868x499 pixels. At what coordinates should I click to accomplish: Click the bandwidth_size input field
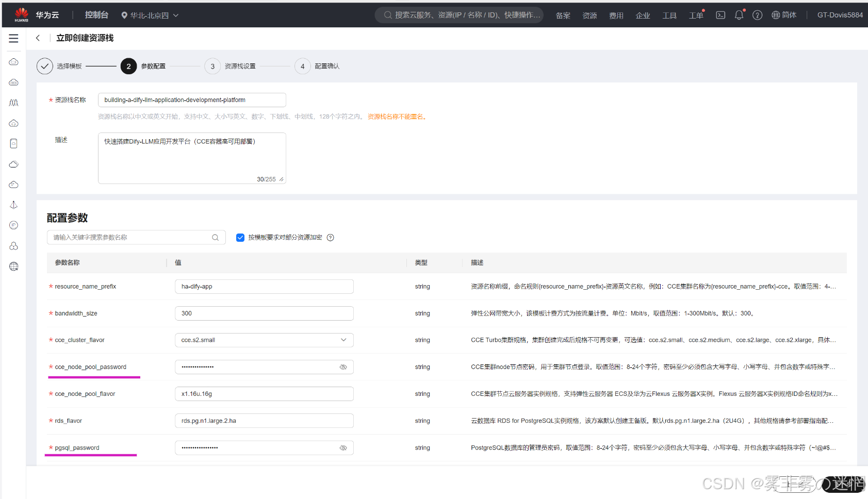tap(264, 313)
